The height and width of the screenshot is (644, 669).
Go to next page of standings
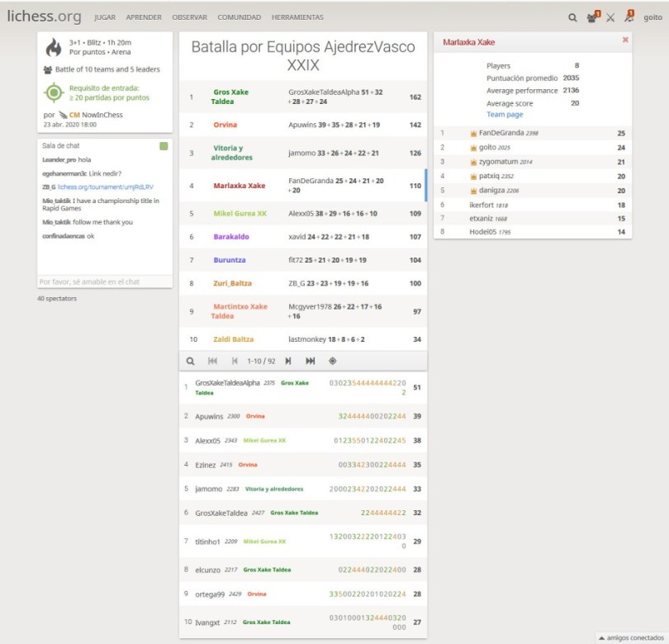(288, 361)
